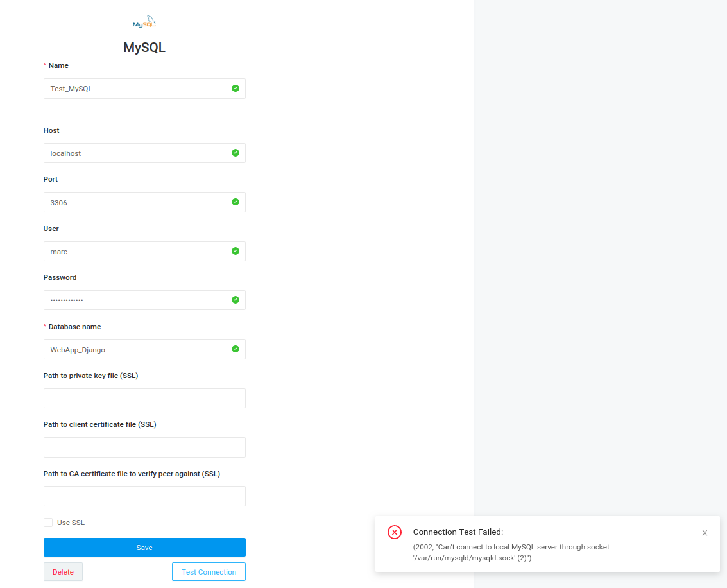
Task: Click the socket error message text
Action: coord(511,552)
